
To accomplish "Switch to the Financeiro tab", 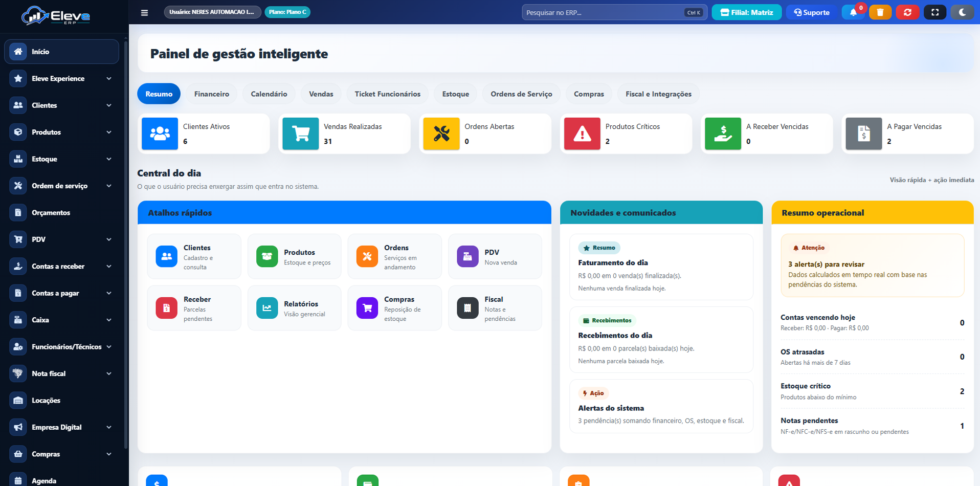I will tap(212, 94).
